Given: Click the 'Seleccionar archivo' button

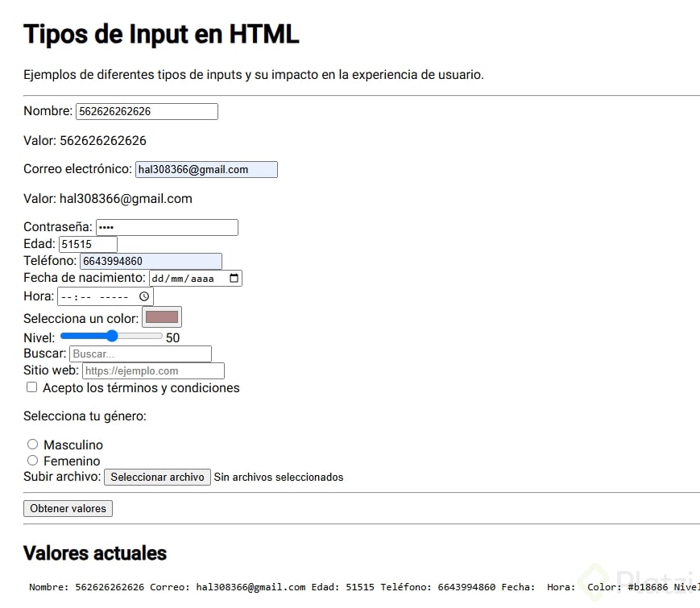Looking at the screenshot, I should 157,478.
